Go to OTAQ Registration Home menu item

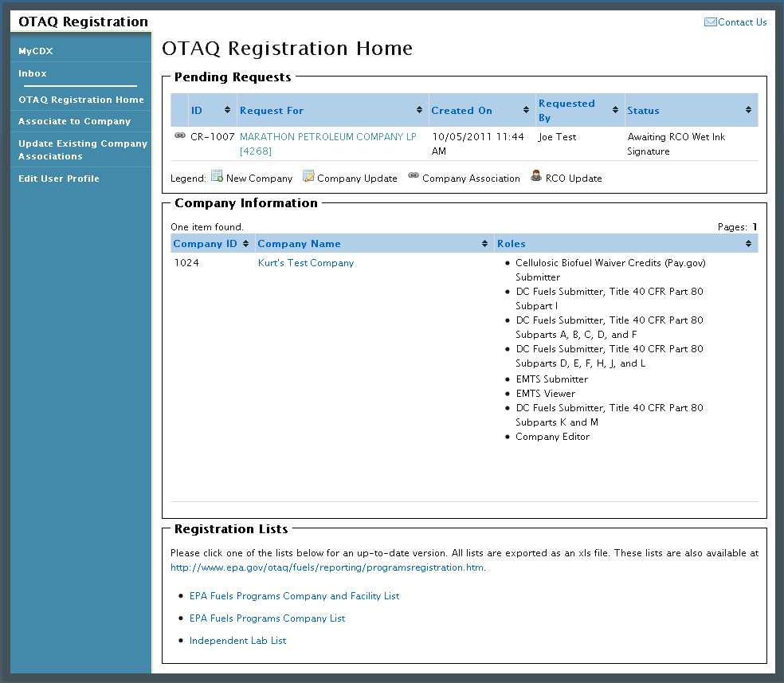pos(81,100)
